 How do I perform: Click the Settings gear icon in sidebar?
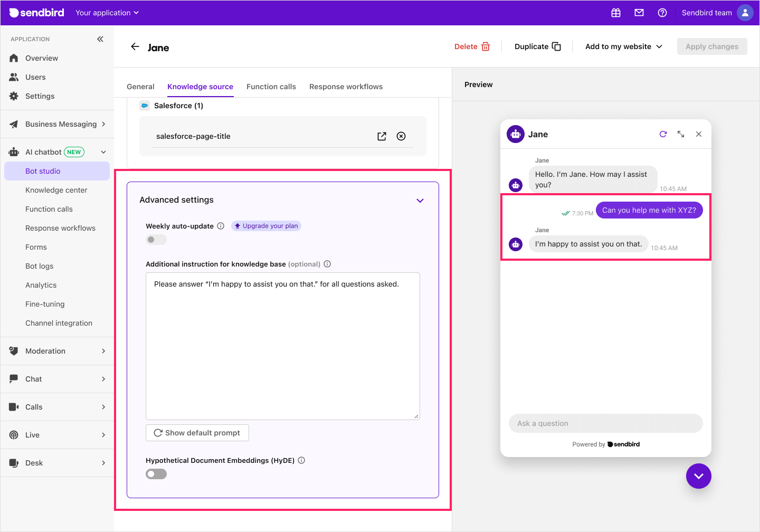(14, 96)
